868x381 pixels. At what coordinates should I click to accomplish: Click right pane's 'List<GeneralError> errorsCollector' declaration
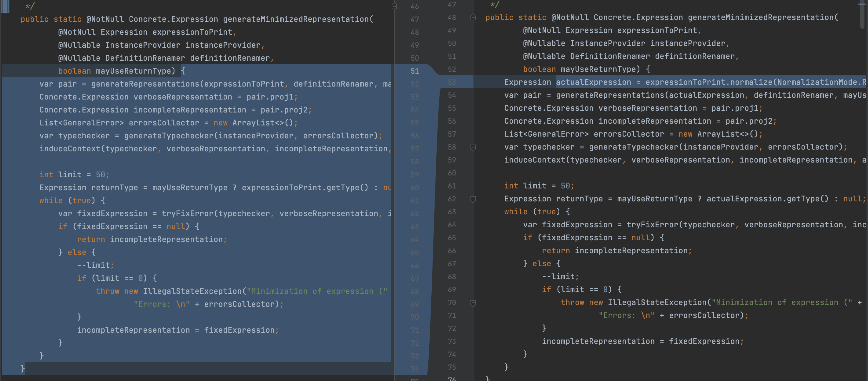(x=584, y=134)
